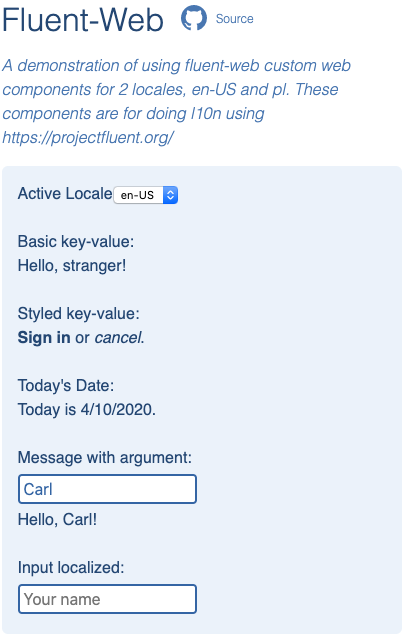Click the italic demonstration description paragraph
405x639 pixels.
pyautogui.click(x=176, y=101)
